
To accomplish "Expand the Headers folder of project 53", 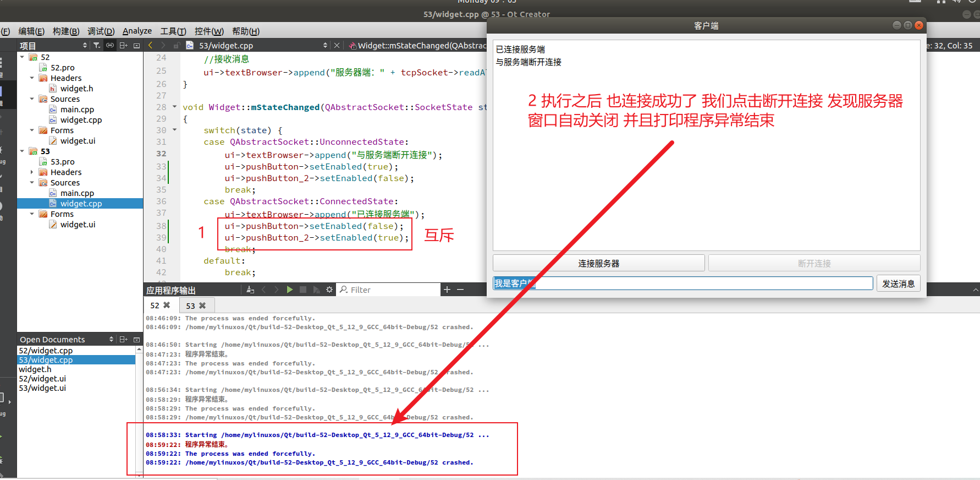I will click(x=32, y=172).
